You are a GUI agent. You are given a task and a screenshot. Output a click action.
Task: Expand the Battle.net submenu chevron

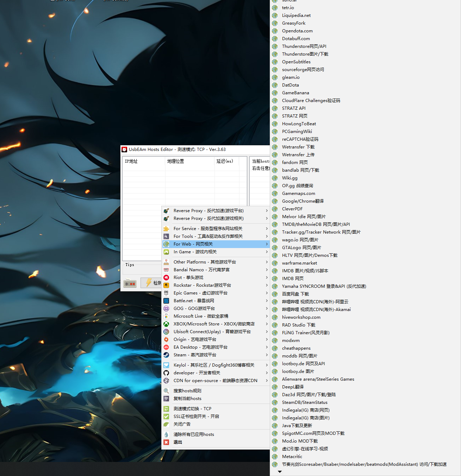click(267, 301)
